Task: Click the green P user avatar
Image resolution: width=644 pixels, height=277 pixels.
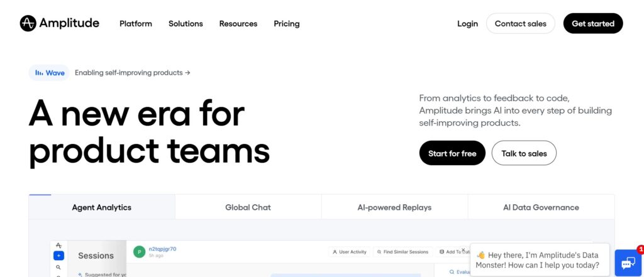Action: pos(139,252)
